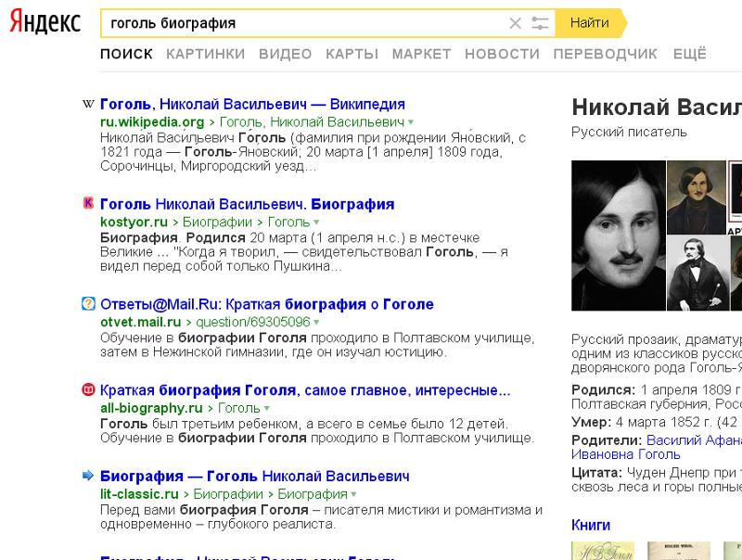Open the black-and-white seated Gogol thumbnail

coord(698,274)
